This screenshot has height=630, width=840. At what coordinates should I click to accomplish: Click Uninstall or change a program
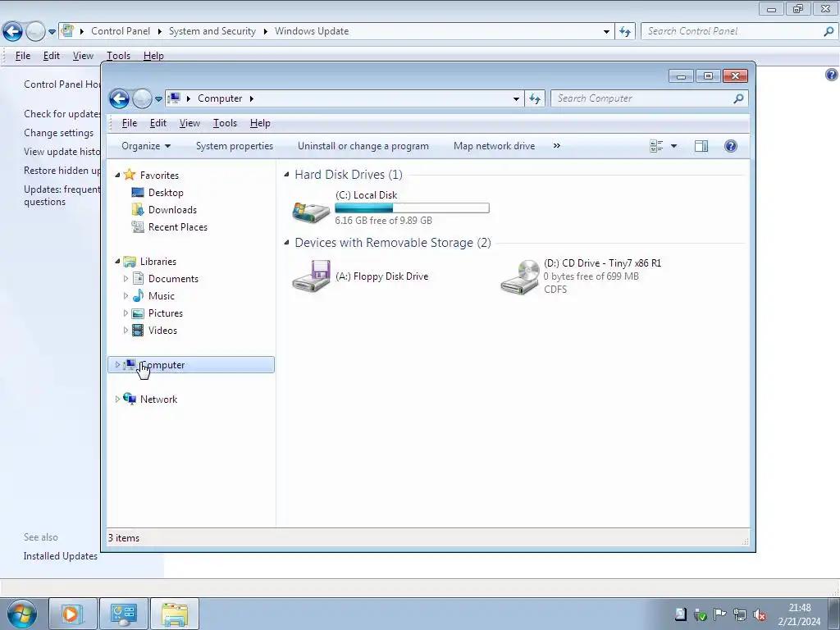coord(363,146)
